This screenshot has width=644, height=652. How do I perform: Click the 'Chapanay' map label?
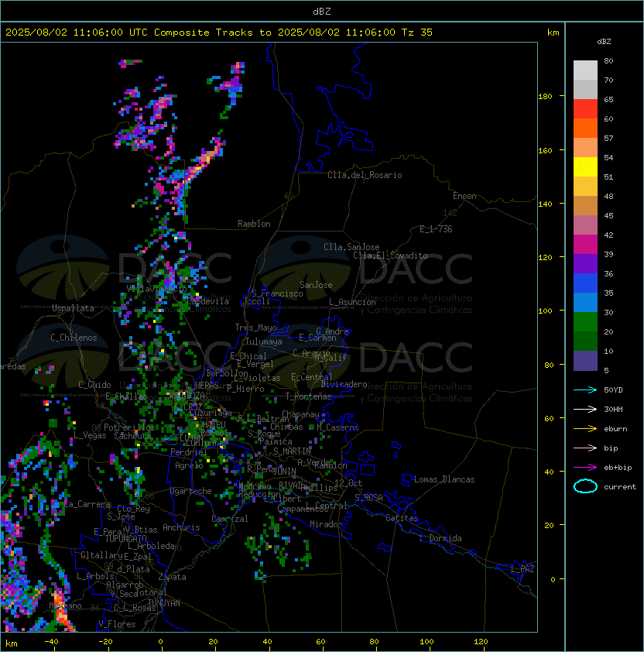(300, 414)
